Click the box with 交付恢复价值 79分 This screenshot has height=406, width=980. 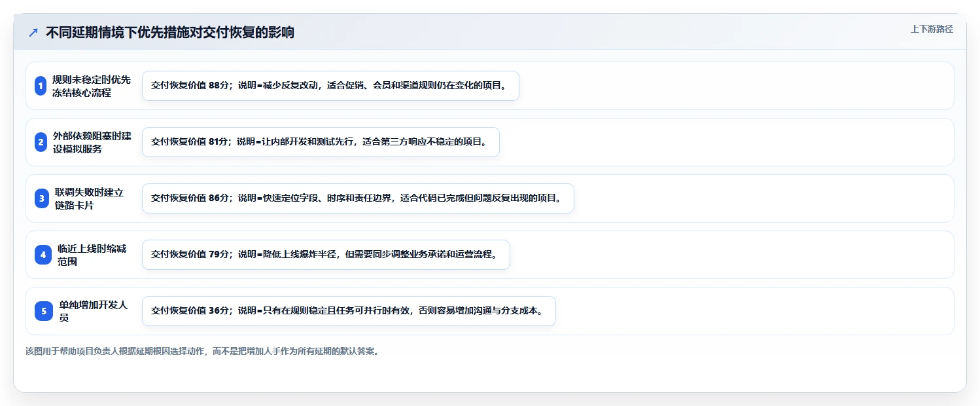pos(326,255)
